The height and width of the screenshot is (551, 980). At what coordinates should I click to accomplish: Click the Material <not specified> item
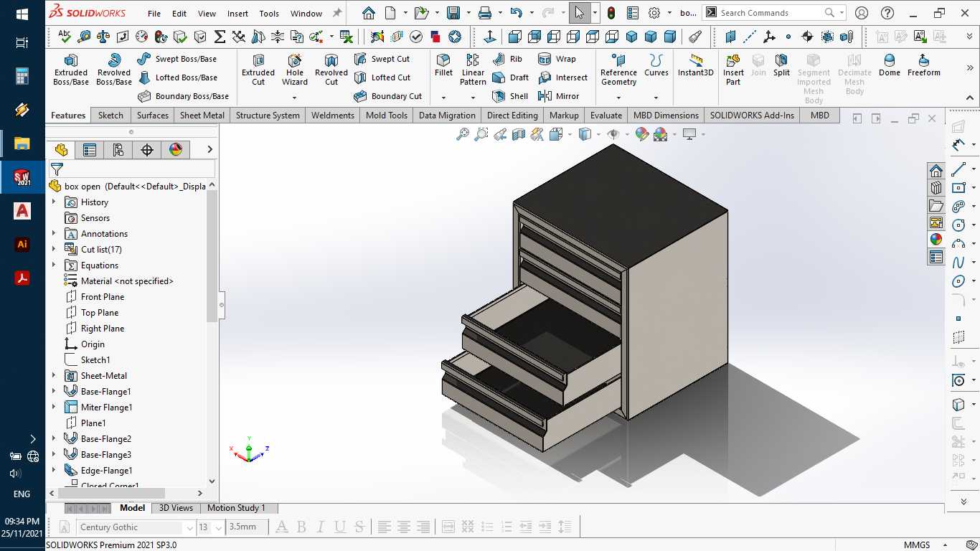(x=127, y=281)
